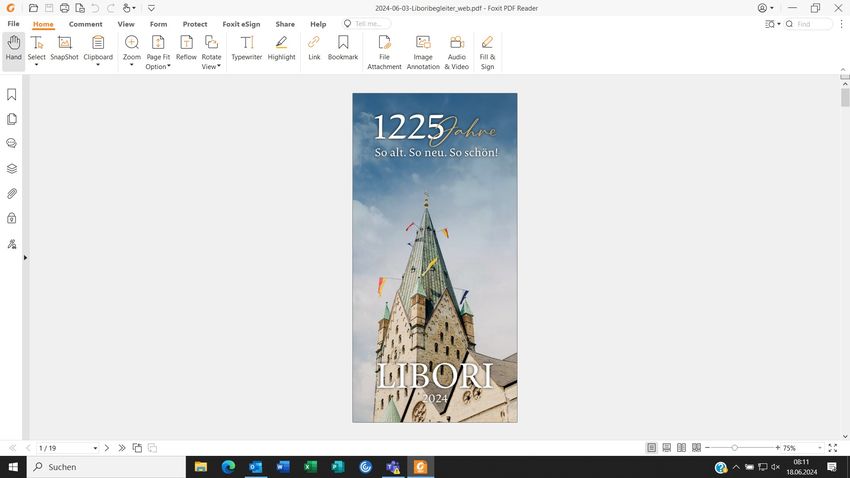Image resolution: width=850 pixels, height=478 pixels.
Task: Select the Highlight tool
Action: [x=281, y=48]
